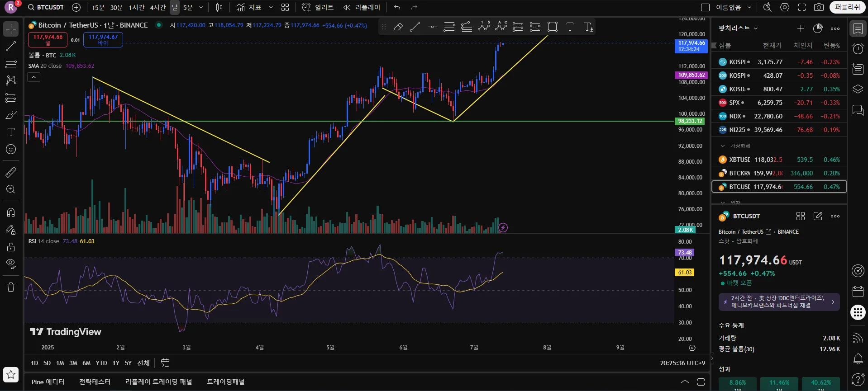
Task: Open the candlestick chart type selector
Action: pos(219,7)
